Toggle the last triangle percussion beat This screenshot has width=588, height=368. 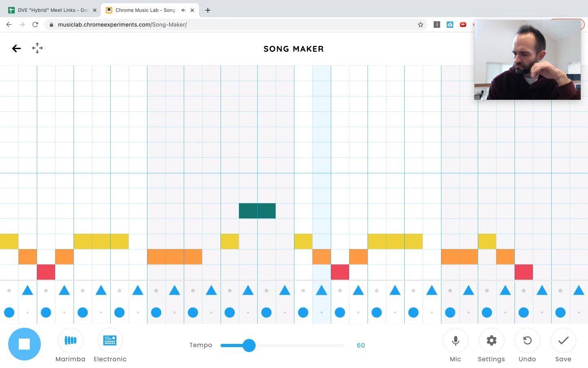[x=579, y=291]
